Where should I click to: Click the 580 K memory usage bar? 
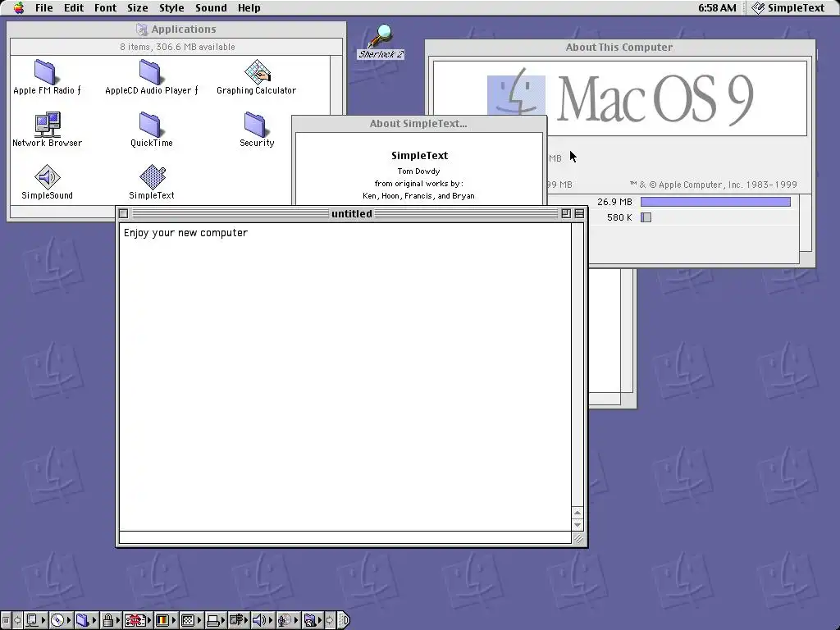point(646,217)
